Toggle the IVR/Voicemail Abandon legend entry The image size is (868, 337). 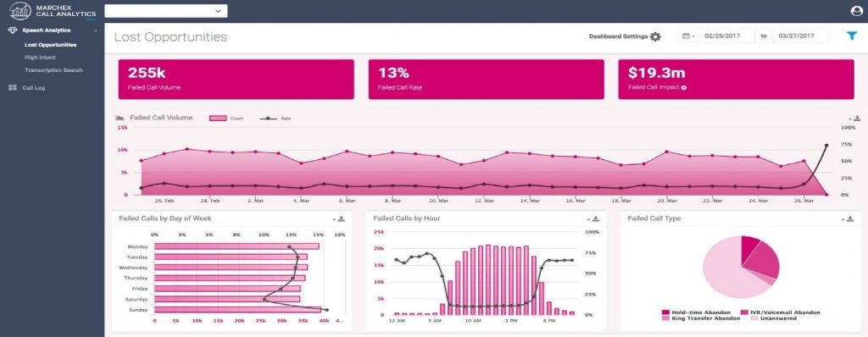click(x=781, y=312)
